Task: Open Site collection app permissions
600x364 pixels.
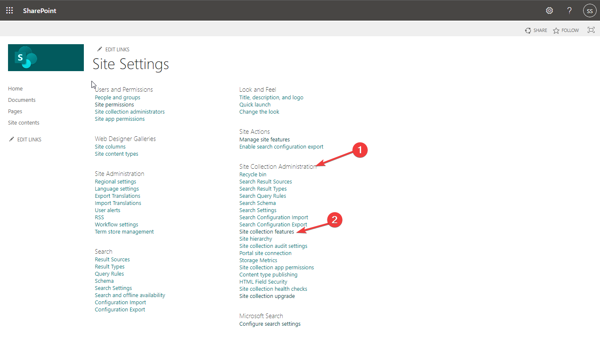Action: coord(276,267)
